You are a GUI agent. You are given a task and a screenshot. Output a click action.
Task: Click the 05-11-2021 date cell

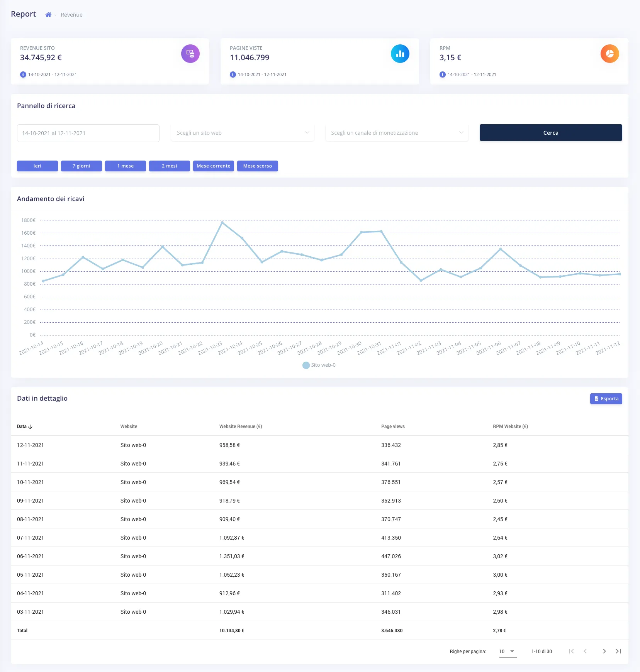pyautogui.click(x=31, y=575)
